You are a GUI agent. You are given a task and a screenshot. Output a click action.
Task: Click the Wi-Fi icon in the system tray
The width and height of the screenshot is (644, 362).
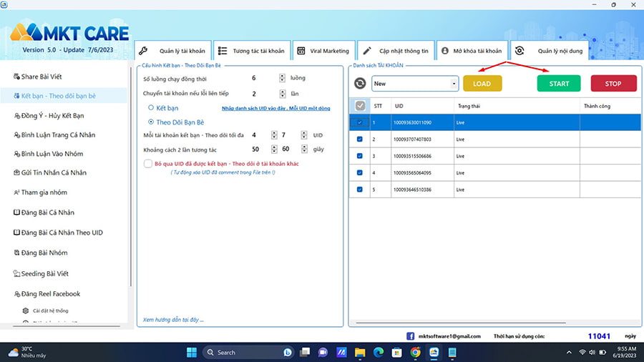[582, 352]
